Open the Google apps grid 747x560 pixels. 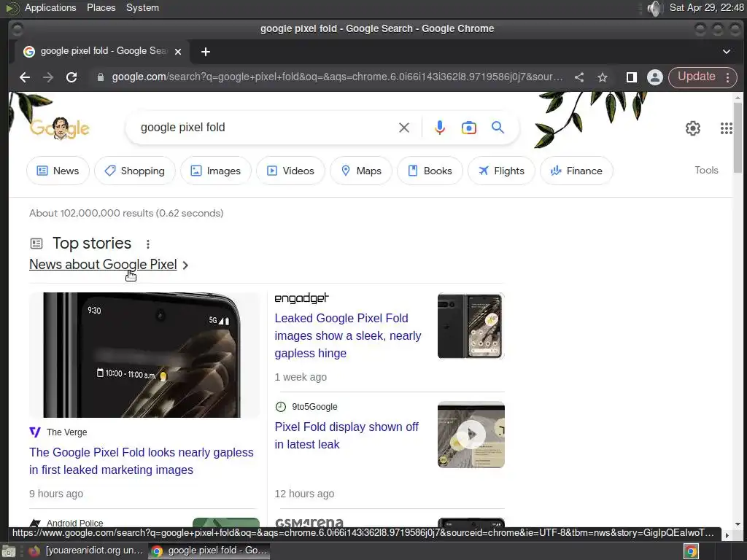click(x=726, y=128)
